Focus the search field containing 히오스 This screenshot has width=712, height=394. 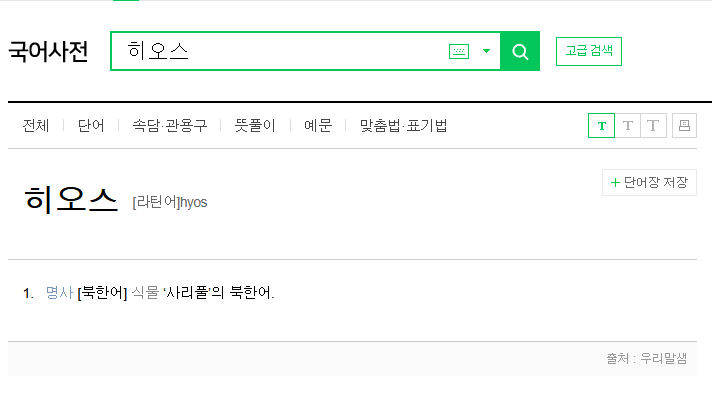(x=279, y=51)
